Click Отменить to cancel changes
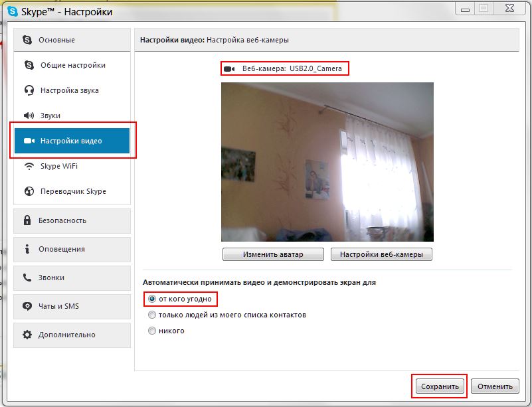The width and height of the screenshot is (532, 407). tap(495, 386)
